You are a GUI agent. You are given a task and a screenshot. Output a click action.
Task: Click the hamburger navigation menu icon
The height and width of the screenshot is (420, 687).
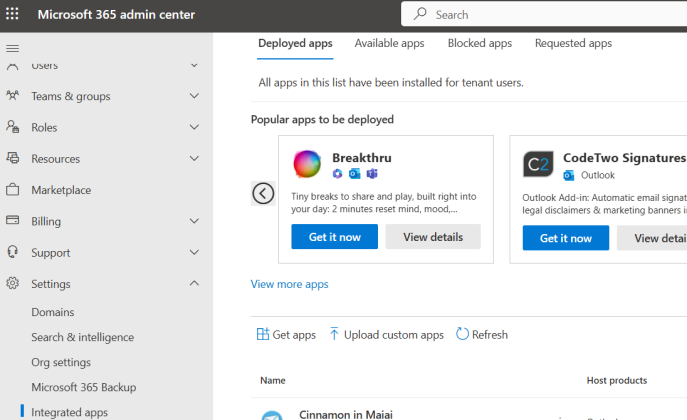pyautogui.click(x=13, y=48)
